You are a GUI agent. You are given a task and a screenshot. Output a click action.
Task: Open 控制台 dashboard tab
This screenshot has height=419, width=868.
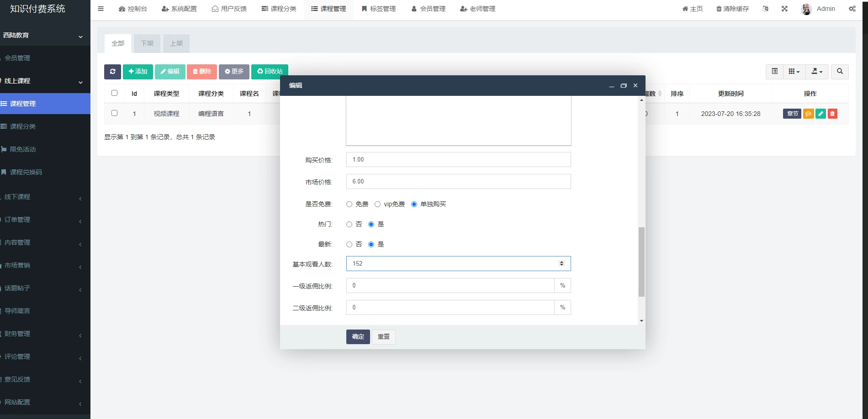[133, 9]
